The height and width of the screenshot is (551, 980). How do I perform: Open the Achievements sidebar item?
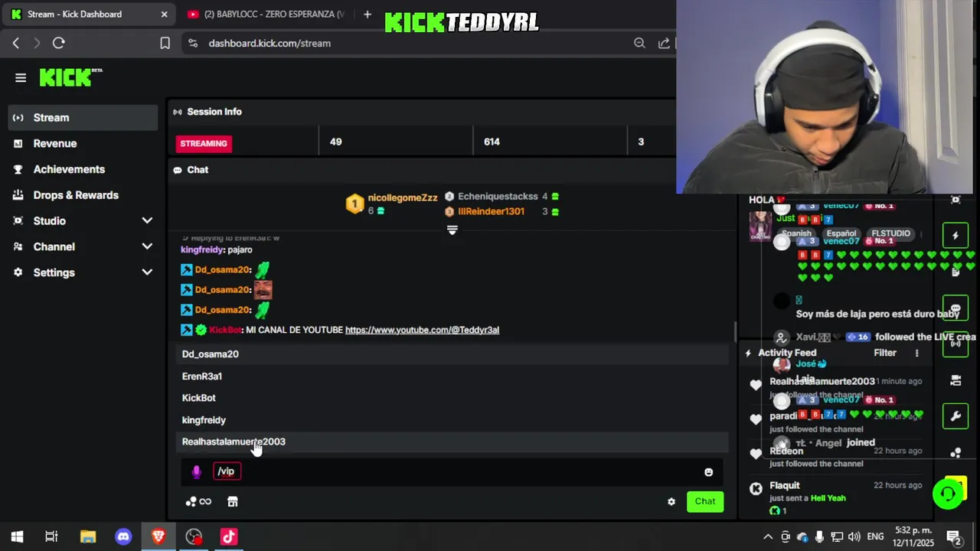83,169
